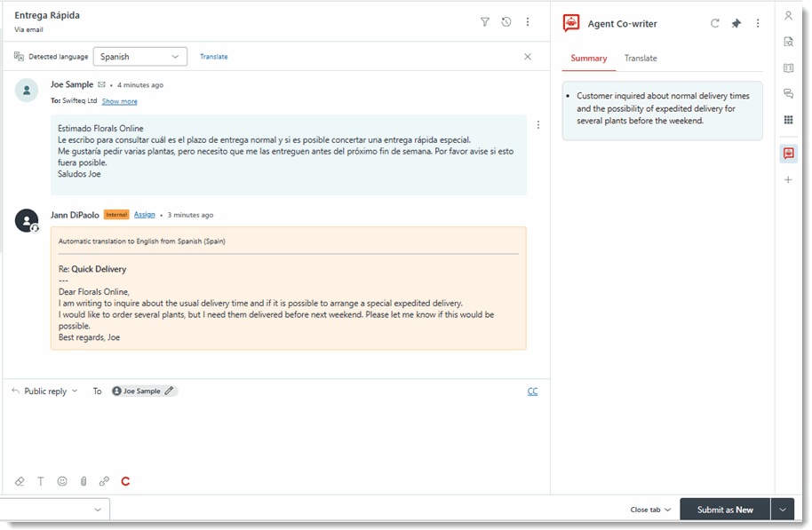This screenshot has width=812, height=530.
Task: Click the summary bullet about expedited delivery
Action: (x=663, y=108)
